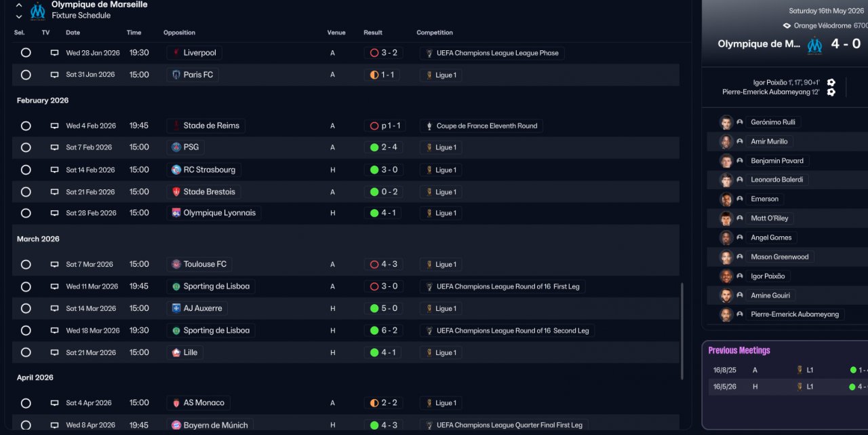Open Bayern de Múnich club button

[210, 425]
